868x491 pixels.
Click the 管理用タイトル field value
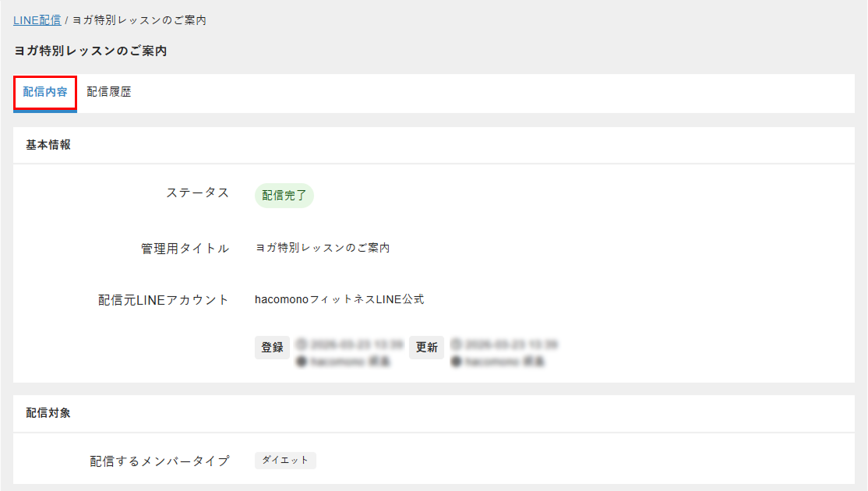[324, 247]
